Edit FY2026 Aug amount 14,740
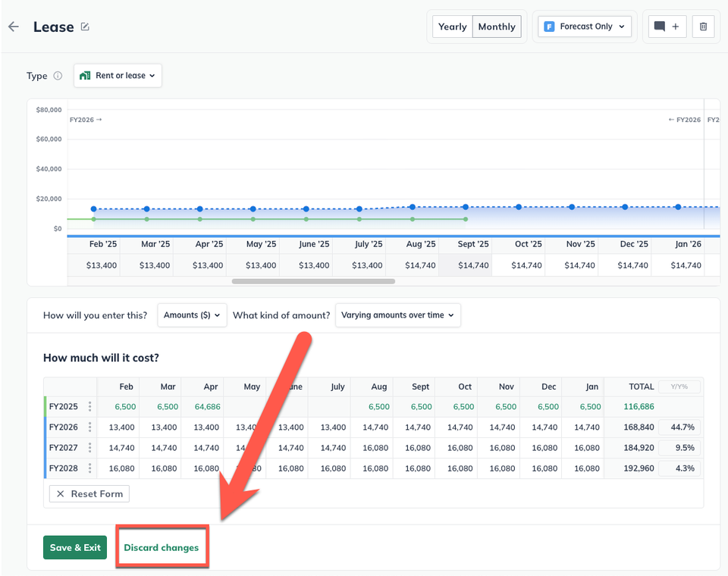The width and height of the screenshot is (728, 576). click(x=372, y=427)
